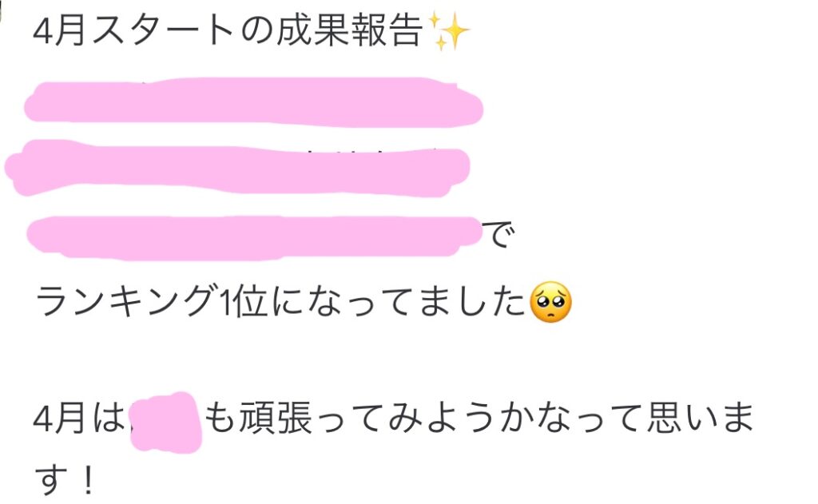Screen dimensions: 818x504
Task: Select the third pink redacted line
Action: click(x=255, y=237)
